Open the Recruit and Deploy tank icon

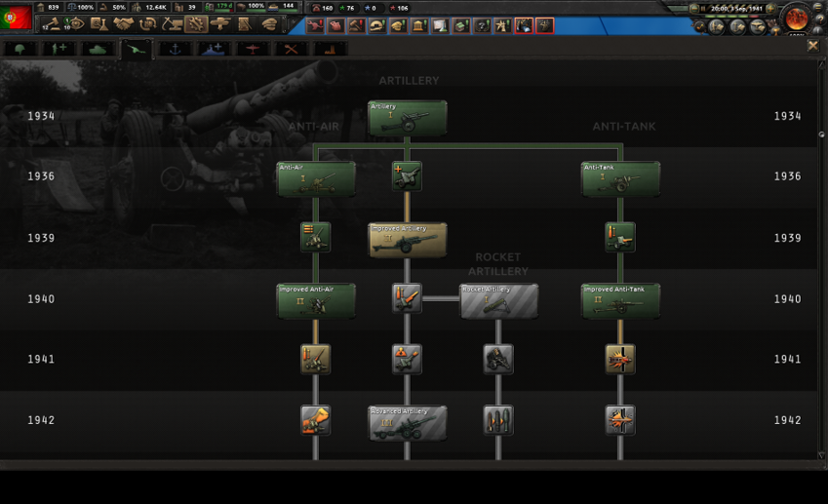[221, 24]
